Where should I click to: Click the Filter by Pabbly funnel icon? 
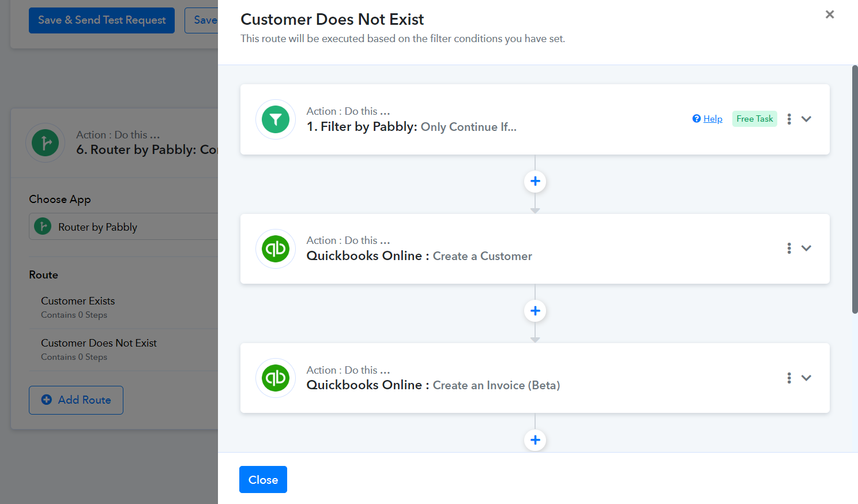coord(276,119)
